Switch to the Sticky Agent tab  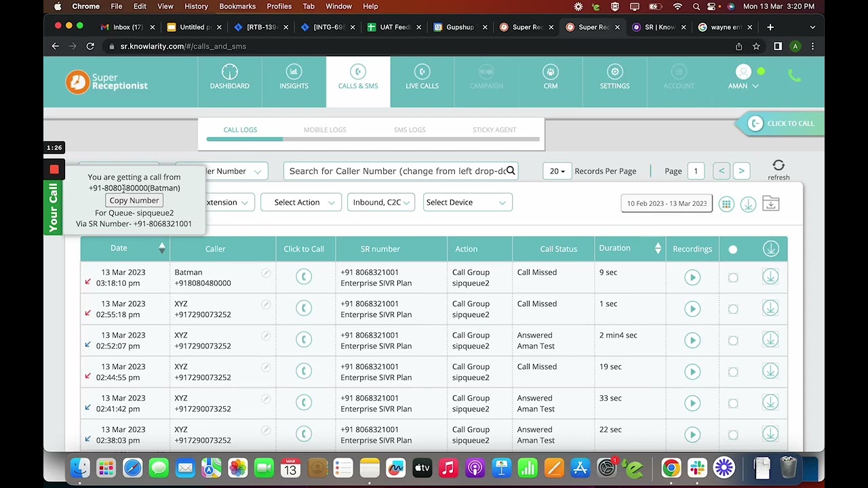(x=494, y=129)
